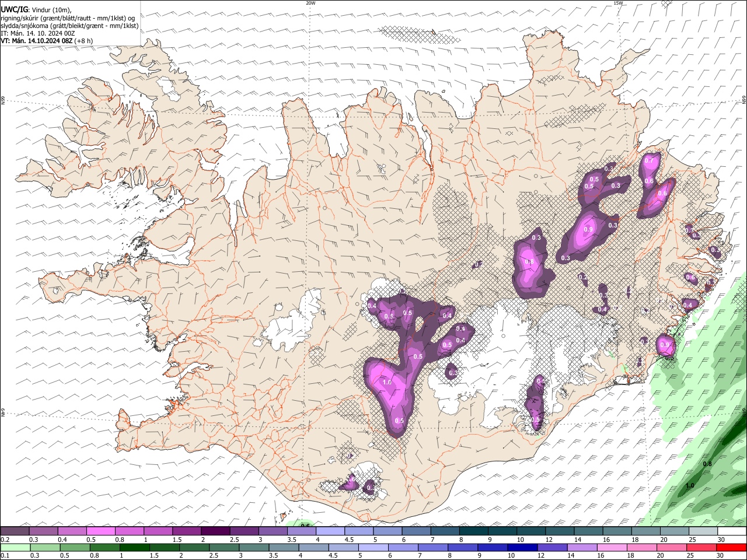
Task: Pick the bright pink 0.5 swatch in snow legend
Action: coord(100,531)
